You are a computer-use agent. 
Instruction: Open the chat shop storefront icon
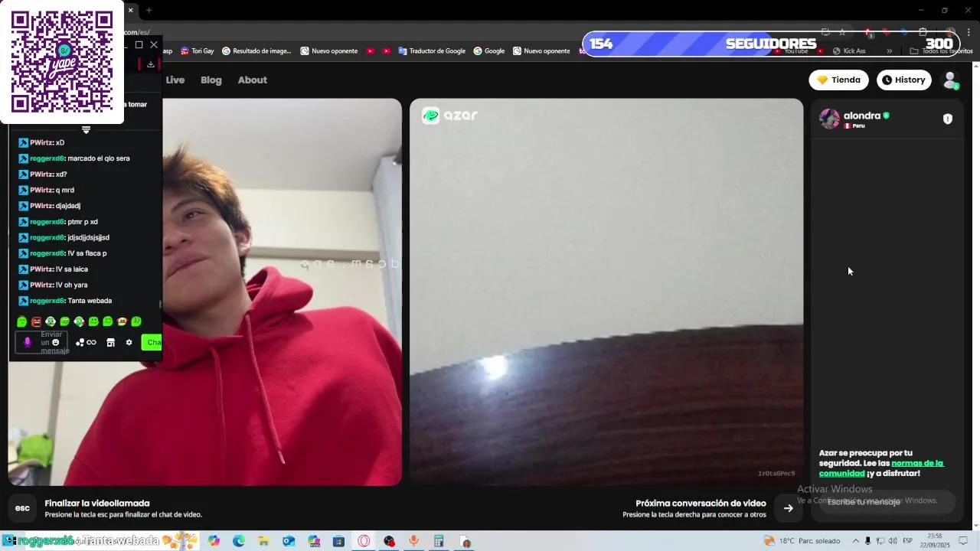pyautogui.click(x=110, y=342)
